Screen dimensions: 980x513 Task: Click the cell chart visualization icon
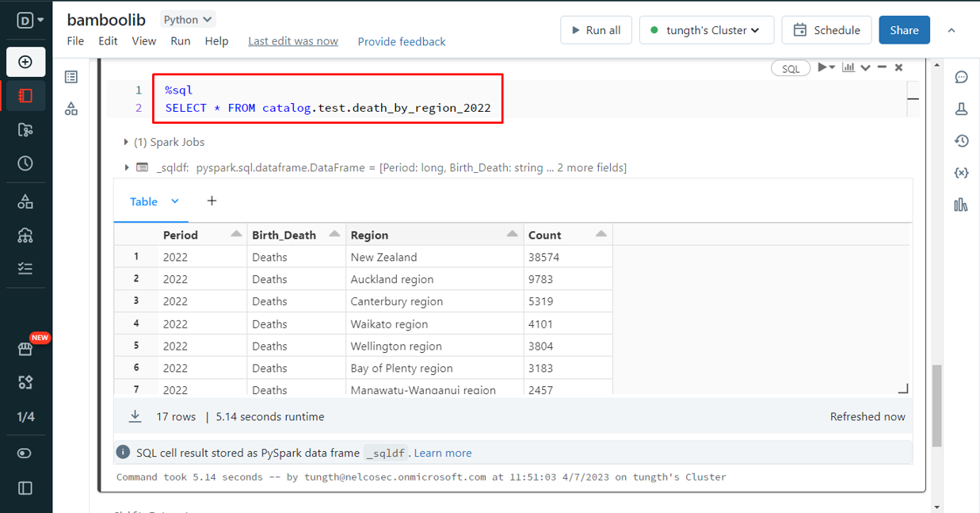pyautogui.click(x=848, y=67)
